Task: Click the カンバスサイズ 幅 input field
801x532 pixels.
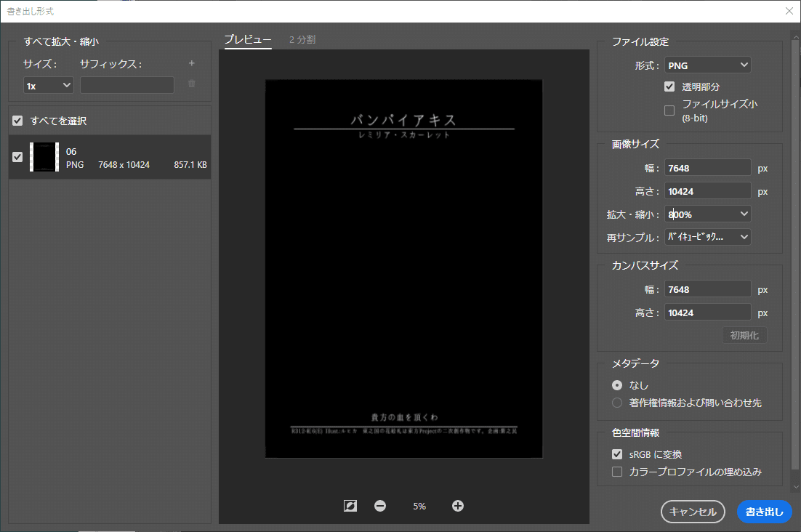Action: [x=707, y=289]
